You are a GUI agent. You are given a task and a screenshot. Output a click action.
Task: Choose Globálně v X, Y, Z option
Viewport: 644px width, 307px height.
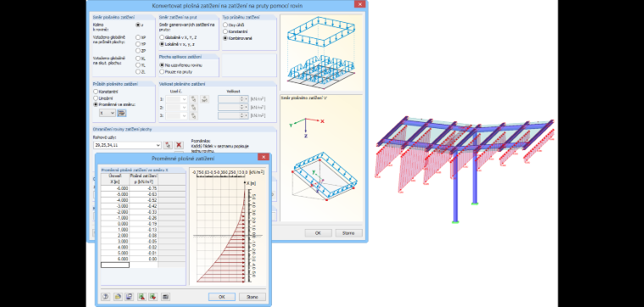(x=161, y=37)
